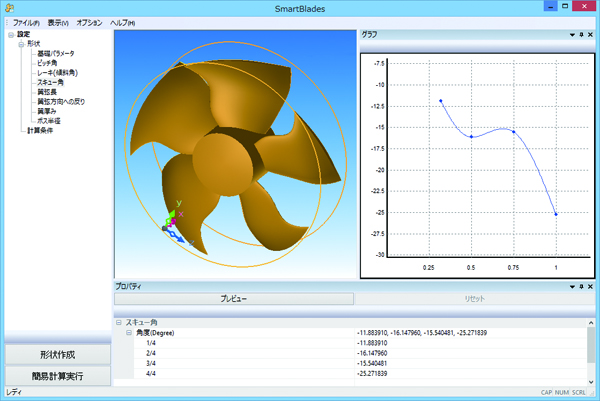Toggle auto-hide pin on グラフ panel
This screenshot has height=401, width=600.
coord(581,35)
